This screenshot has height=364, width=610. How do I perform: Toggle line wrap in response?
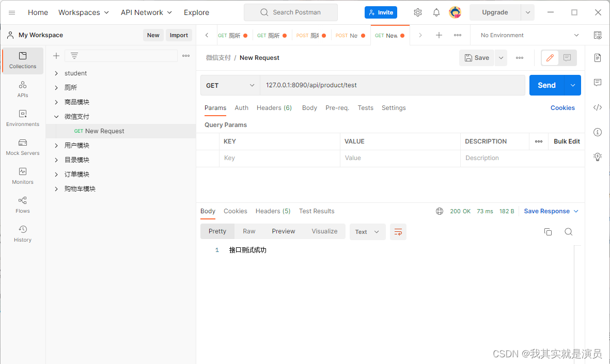[x=398, y=232]
